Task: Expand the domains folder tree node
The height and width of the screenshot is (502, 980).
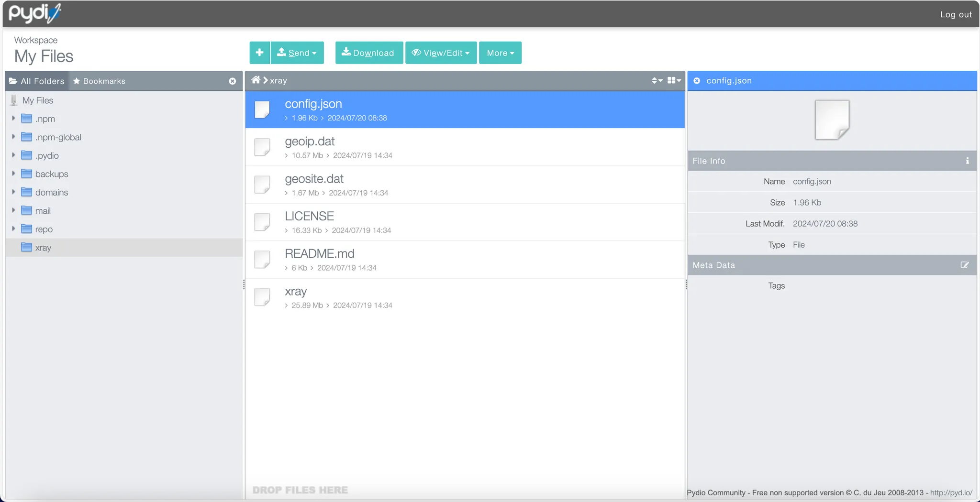Action: click(x=13, y=192)
